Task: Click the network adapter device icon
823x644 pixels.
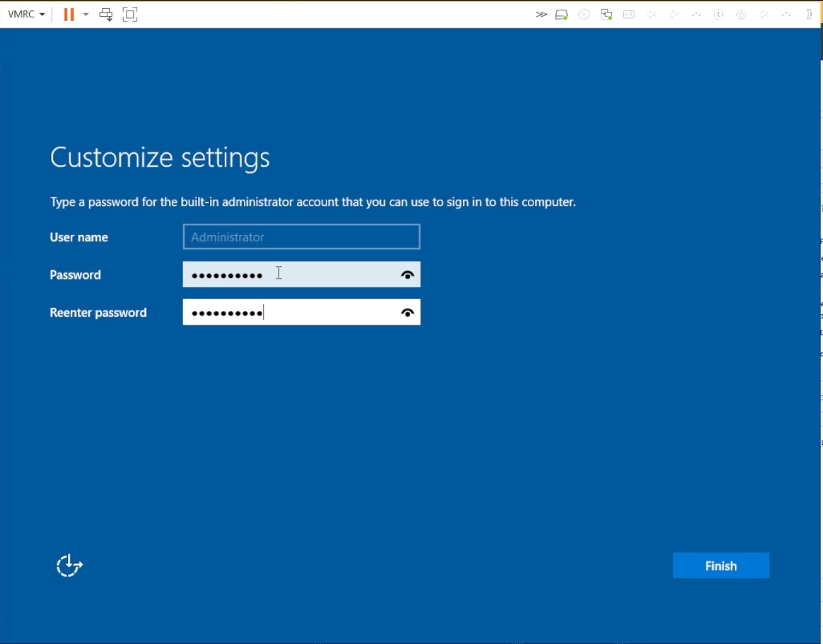Action: click(x=606, y=14)
